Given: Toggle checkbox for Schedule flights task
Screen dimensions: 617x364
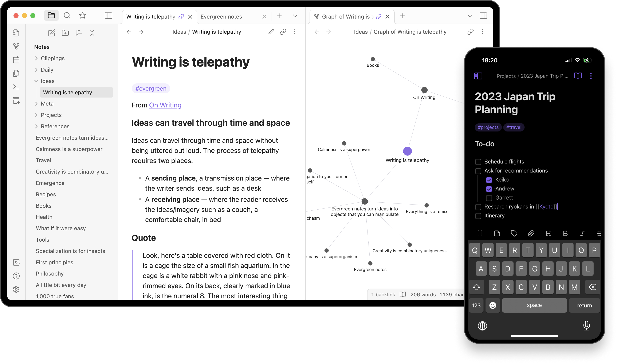Looking at the screenshot, I should coord(478,161).
